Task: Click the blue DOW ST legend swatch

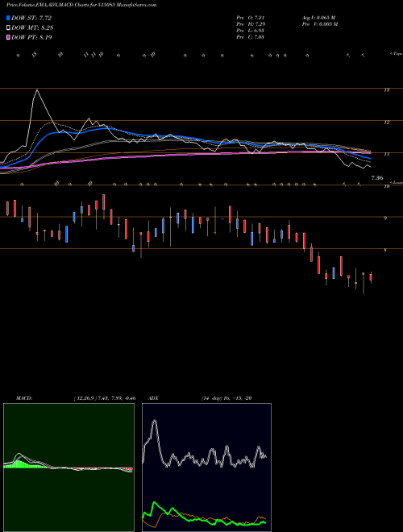Action: coord(8,18)
